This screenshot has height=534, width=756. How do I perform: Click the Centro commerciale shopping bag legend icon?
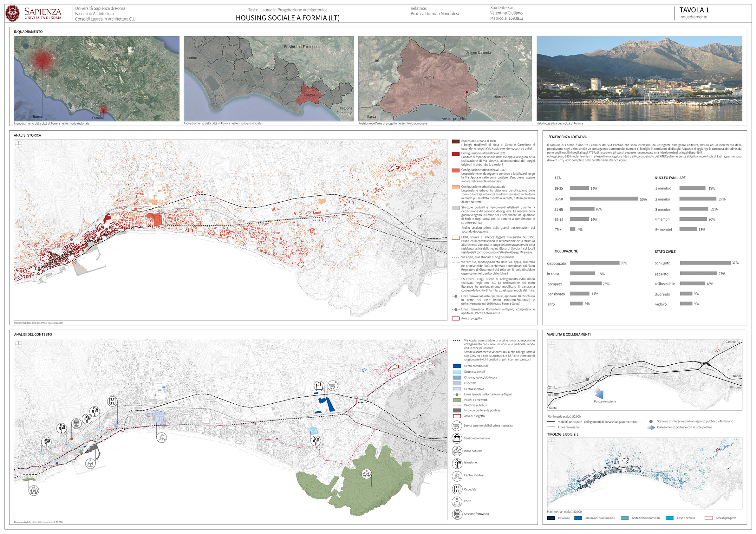coord(457,438)
